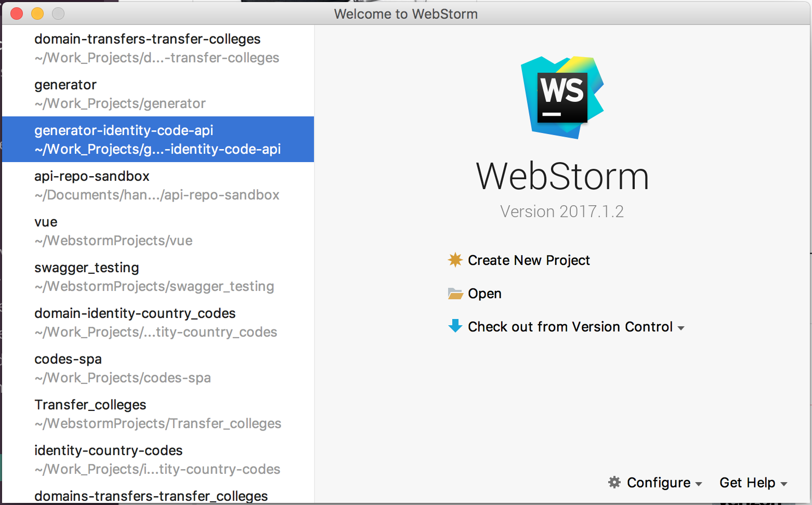Click path ~/WebstormProjects/vue

point(113,241)
